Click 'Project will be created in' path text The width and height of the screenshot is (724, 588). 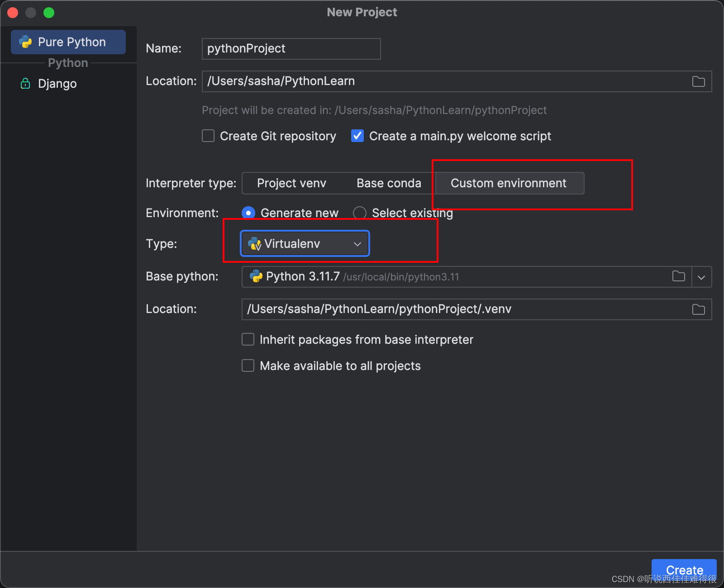coord(374,110)
